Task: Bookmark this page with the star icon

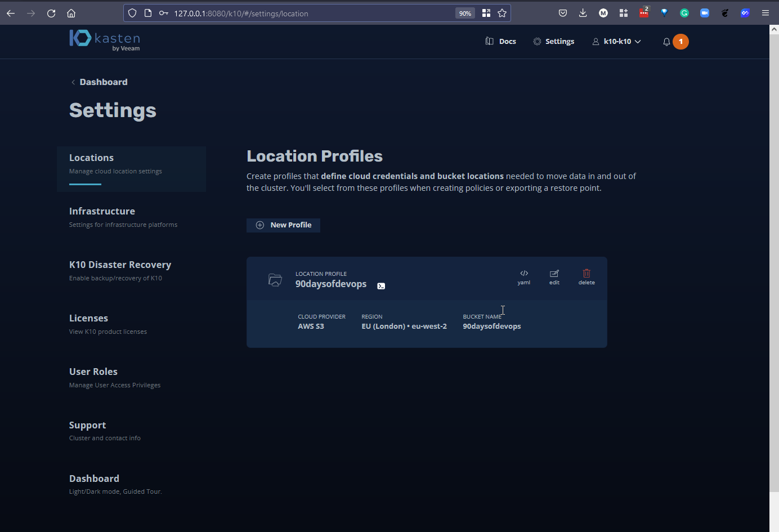Action: pos(502,13)
